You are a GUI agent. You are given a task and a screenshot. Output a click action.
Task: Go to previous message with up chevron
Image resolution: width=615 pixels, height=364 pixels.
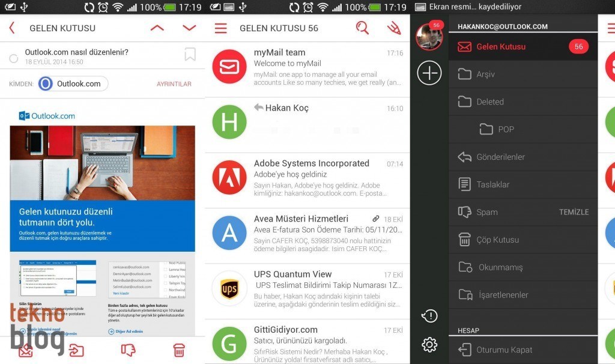pos(157,28)
